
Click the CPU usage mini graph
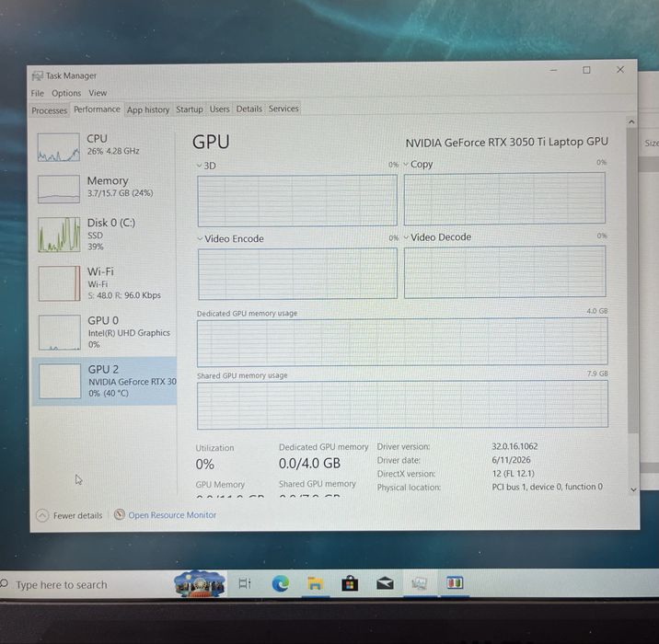pos(58,147)
